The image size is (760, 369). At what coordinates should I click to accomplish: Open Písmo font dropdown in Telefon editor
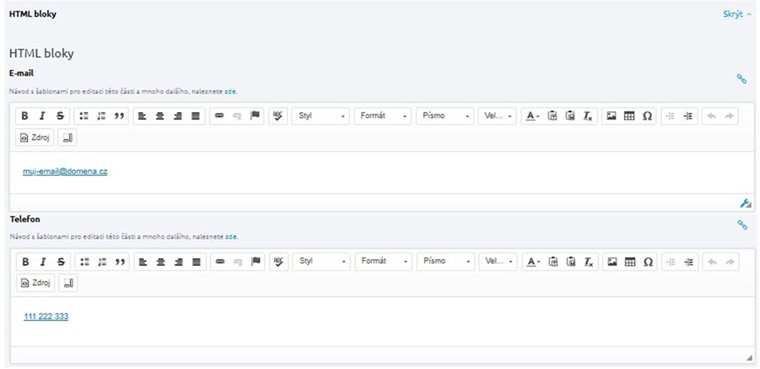[445, 261]
